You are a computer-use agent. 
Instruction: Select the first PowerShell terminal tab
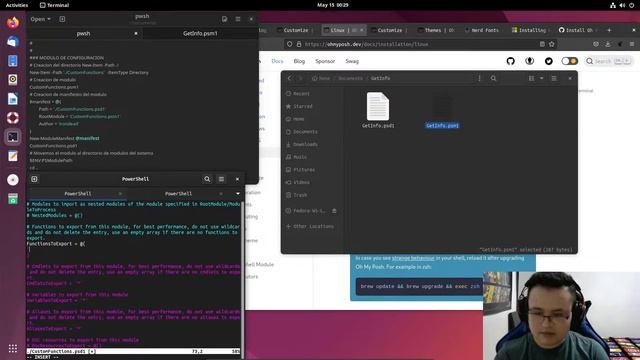(78, 193)
